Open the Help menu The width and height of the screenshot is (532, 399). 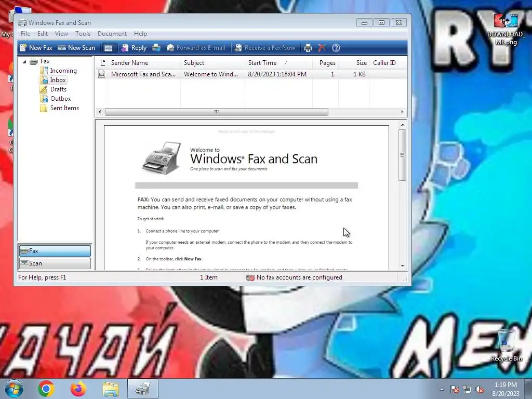click(x=140, y=34)
